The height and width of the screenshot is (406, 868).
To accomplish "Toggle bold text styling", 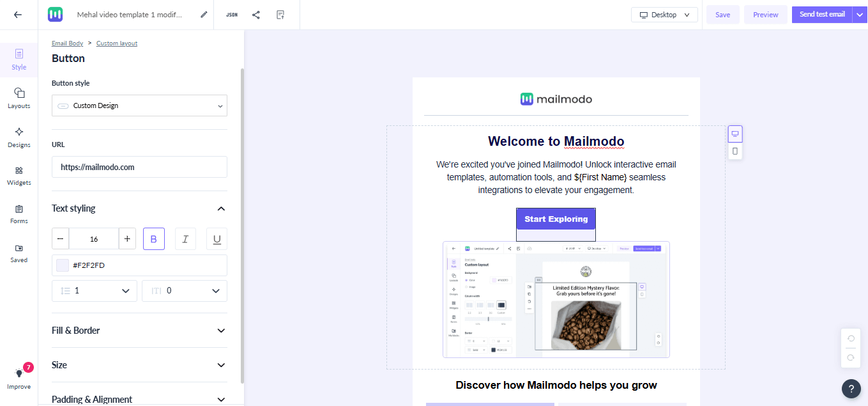I will [153, 238].
